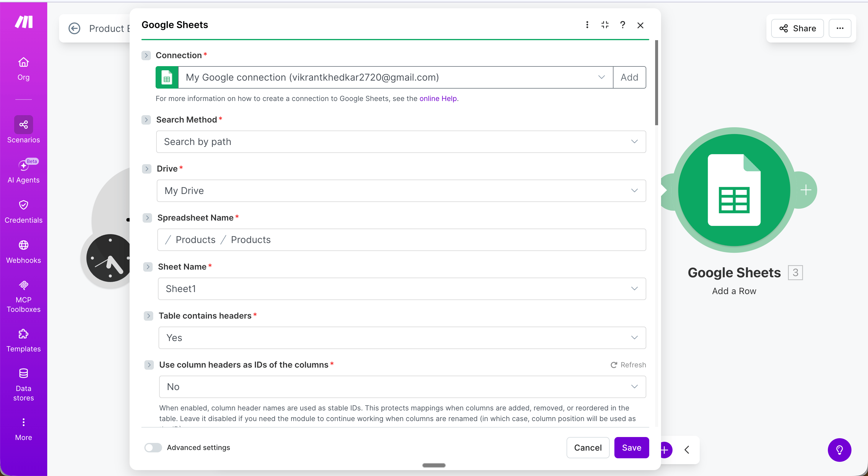
Task: Expand the Spreadsheet Name field toggle
Action: [x=147, y=218]
